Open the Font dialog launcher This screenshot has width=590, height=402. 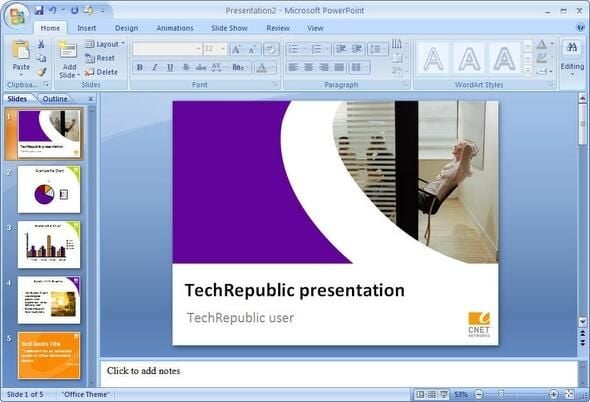coord(275,85)
